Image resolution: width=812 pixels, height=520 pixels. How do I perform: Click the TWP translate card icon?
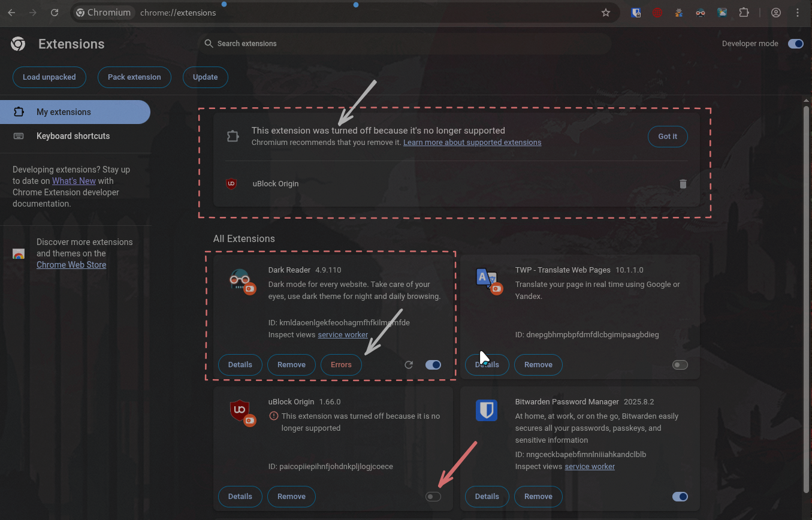click(x=488, y=280)
